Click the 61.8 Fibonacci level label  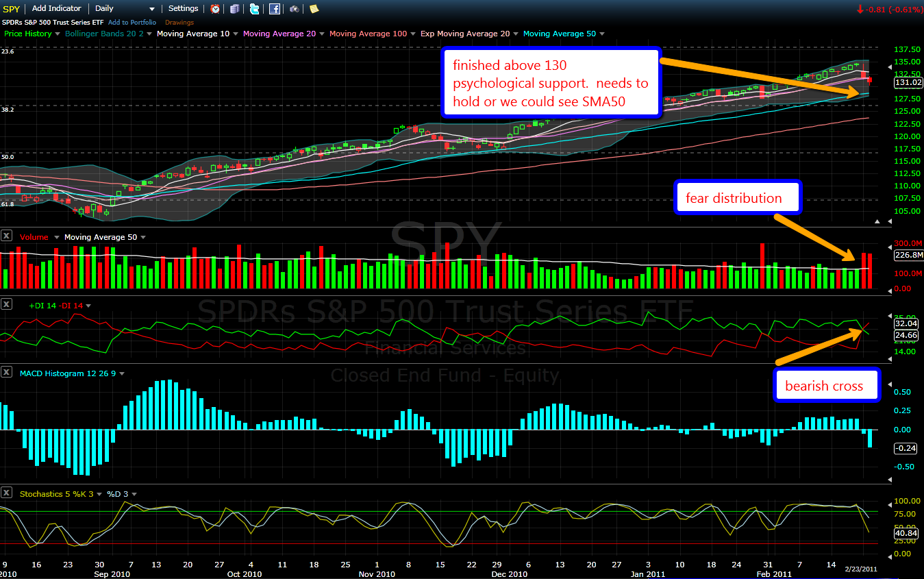click(x=8, y=204)
